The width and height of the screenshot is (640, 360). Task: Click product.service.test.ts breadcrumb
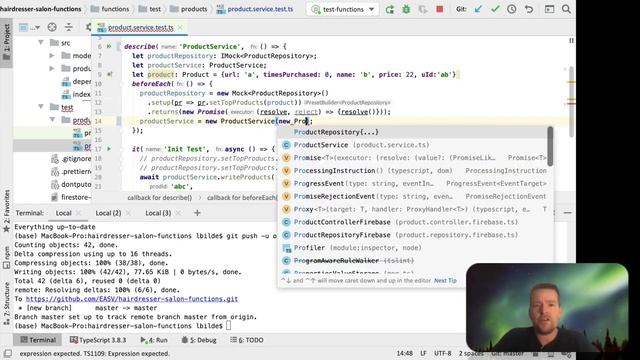(255, 9)
